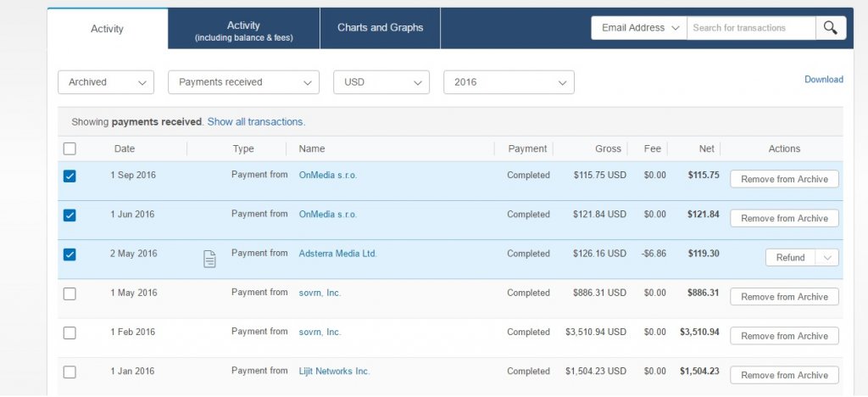This screenshot has height=397, width=868.
Task: Click Show all transactions link
Action: (x=256, y=122)
